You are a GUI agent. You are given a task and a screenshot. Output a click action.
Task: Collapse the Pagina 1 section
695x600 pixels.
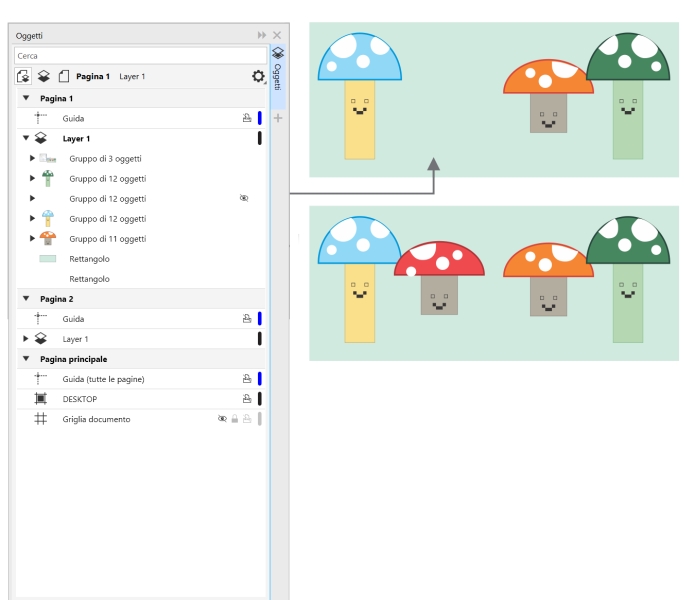[26, 99]
